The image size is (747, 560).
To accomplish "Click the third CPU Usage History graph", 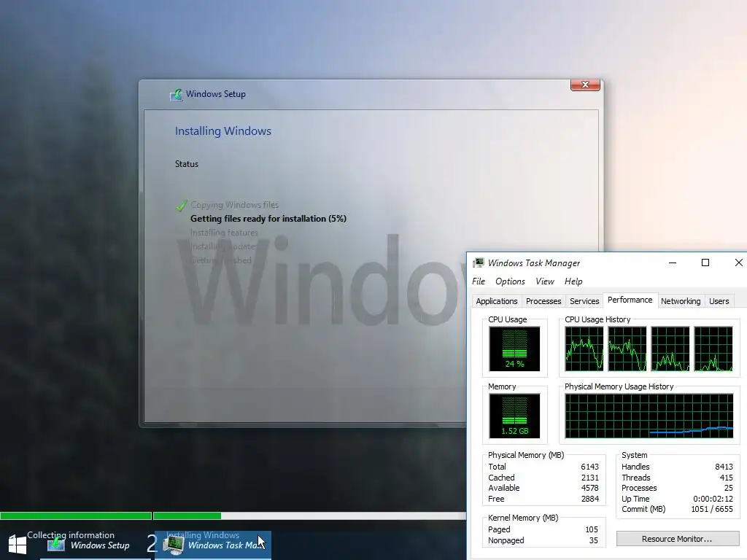I will coord(670,349).
